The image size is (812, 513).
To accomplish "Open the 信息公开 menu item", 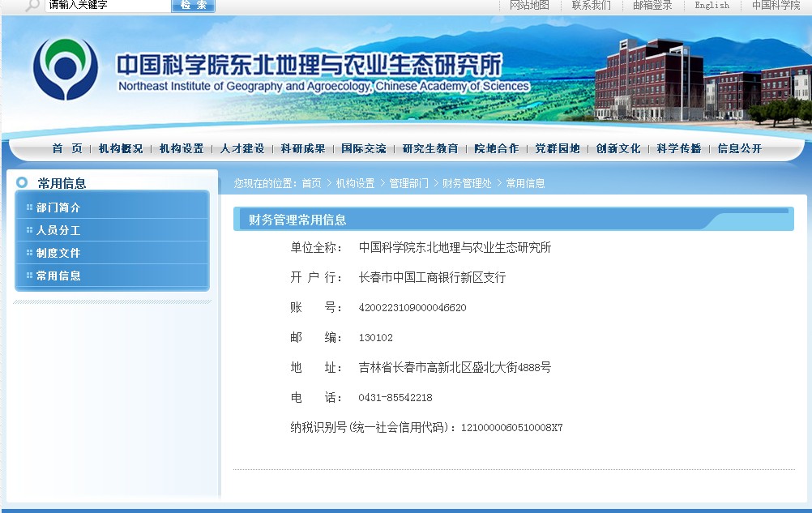I will point(740,148).
